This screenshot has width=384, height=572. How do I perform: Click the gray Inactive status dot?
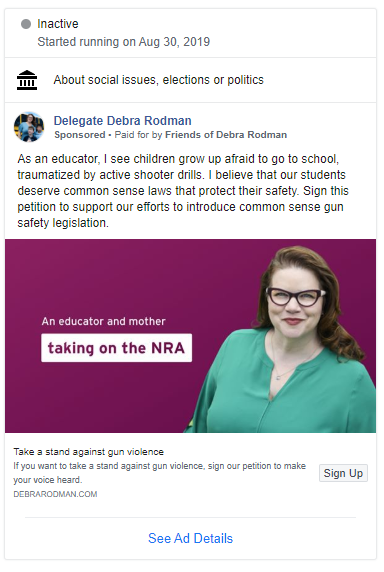[x=26, y=24]
